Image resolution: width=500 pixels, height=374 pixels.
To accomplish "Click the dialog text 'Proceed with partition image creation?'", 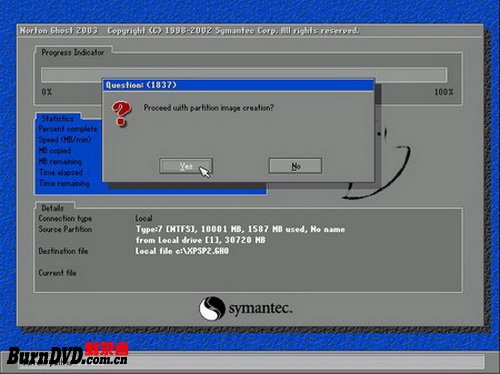I will 209,108.
